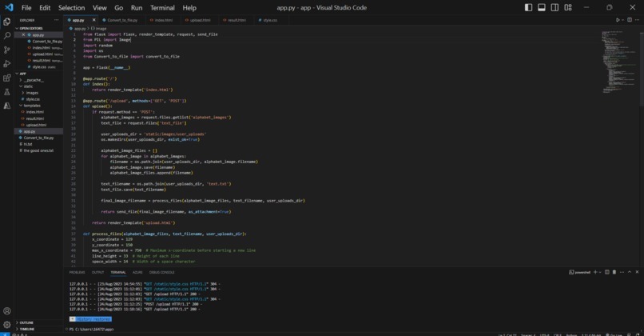
Task: Toggle the bottom panel layout button
Action: pos(542,7)
